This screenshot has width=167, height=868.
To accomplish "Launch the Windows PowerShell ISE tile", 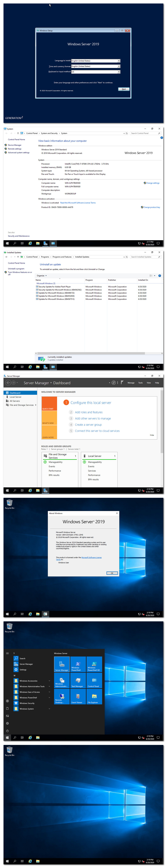I will (94, 664).
